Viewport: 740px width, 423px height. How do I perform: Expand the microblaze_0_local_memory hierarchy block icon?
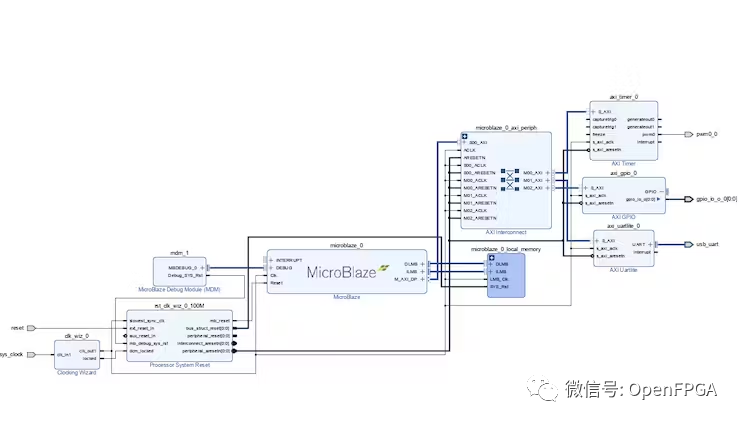click(492, 257)
